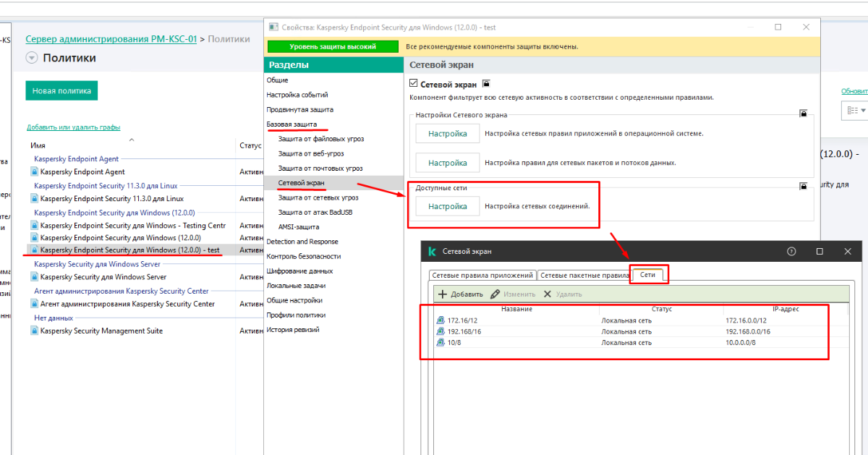Collapse the Политики header with round arrow

31,58
